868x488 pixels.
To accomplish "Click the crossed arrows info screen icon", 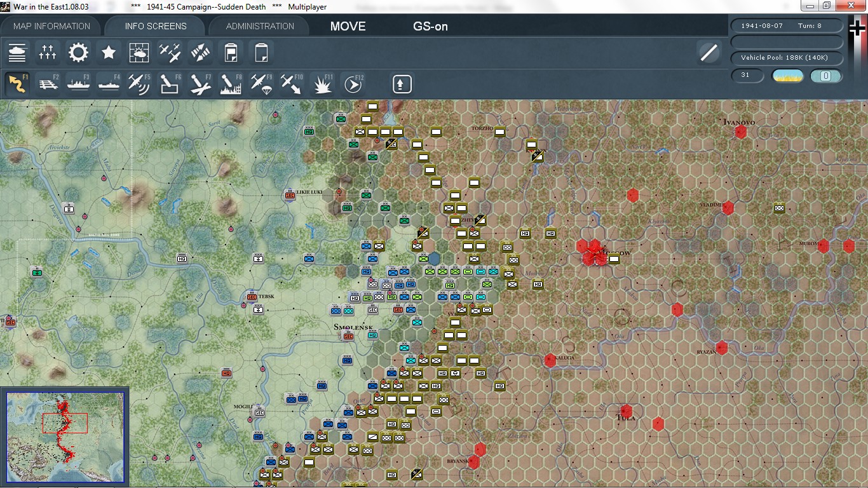I will pyautogui.click(x=200, y=52).
